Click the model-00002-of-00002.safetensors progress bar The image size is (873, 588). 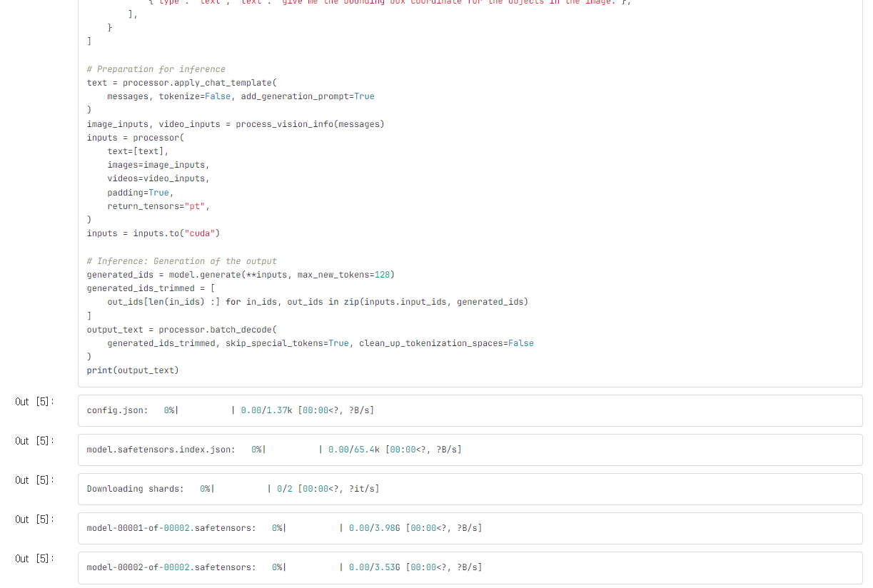(x=313, y=567)
